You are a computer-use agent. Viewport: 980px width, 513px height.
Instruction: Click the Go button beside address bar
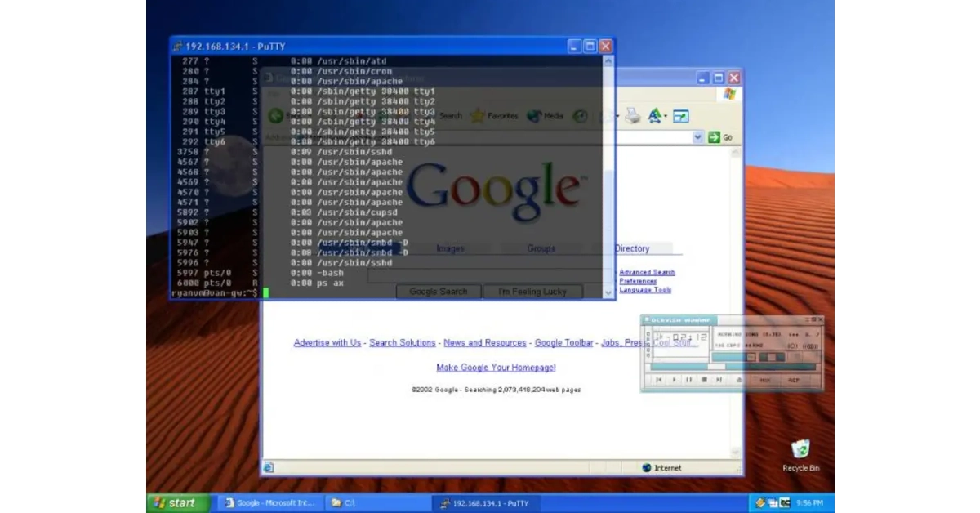coord(720,137)
